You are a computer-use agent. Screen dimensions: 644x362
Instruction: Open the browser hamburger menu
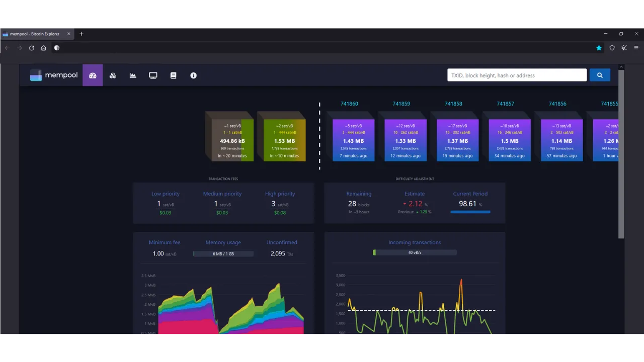tap(636, 48)
